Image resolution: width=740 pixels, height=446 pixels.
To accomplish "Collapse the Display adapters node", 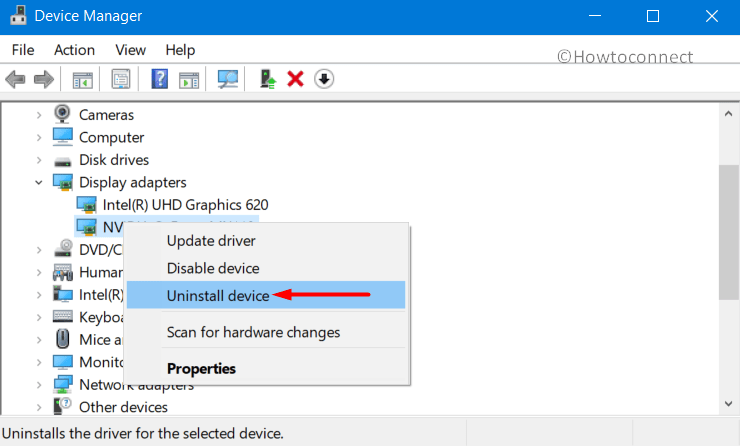I will [39, 182].
